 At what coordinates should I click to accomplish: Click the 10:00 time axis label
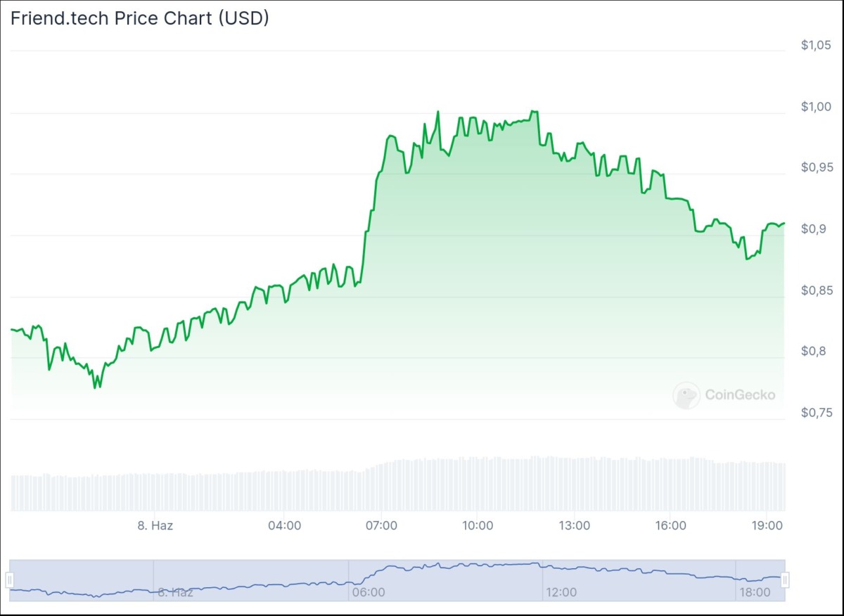click(478, 526)
